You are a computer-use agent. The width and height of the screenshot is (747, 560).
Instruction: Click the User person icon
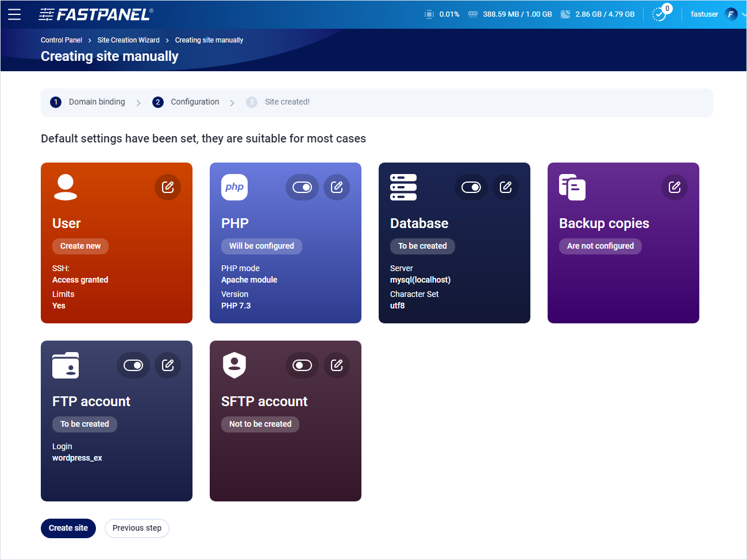(x=66, y=187)
